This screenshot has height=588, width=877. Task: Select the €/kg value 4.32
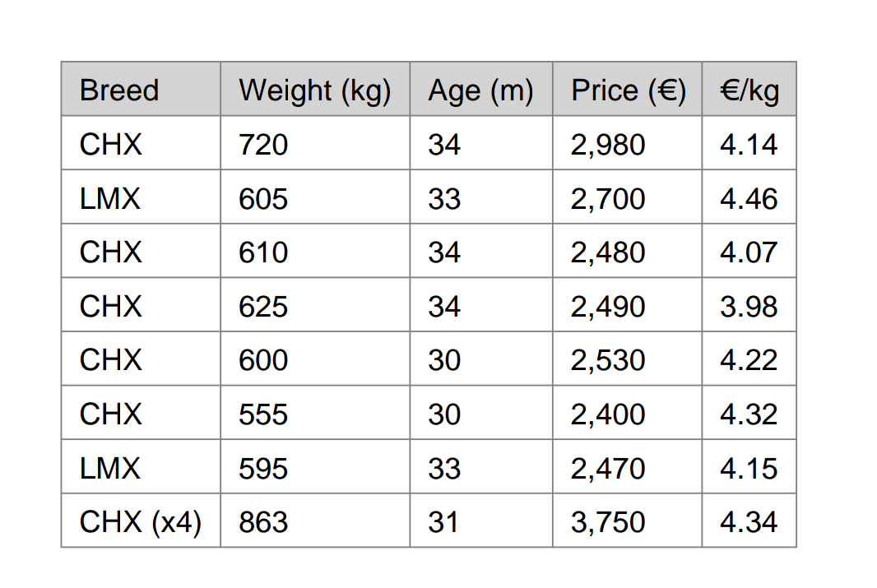click(749, 413)
